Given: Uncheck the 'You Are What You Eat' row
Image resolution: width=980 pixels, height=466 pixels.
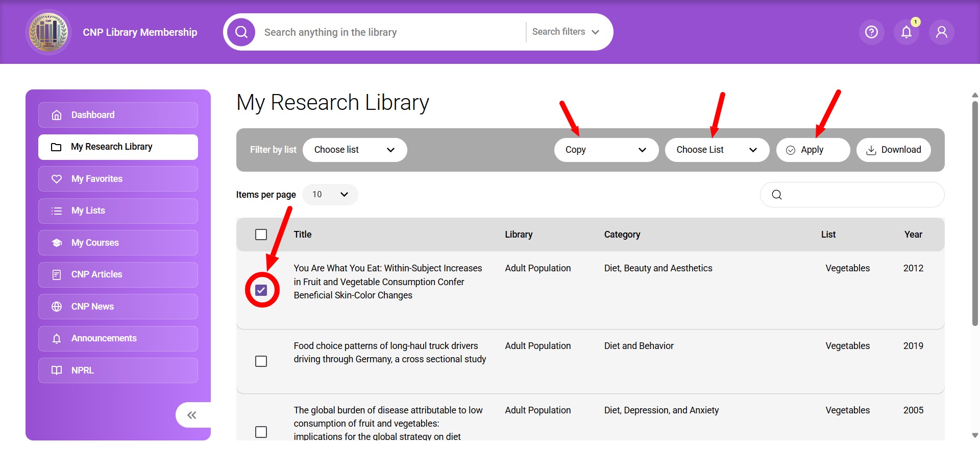Looking at the screenshot, I should pos(261,290).
